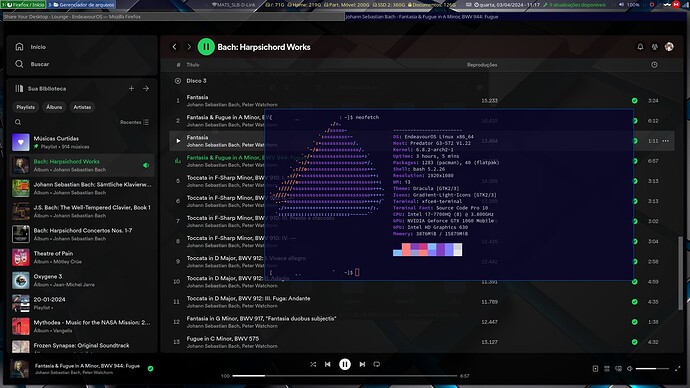The image size is (690, 388).
Task: Open the 20-01-2024 playlist
Action: 82,303
